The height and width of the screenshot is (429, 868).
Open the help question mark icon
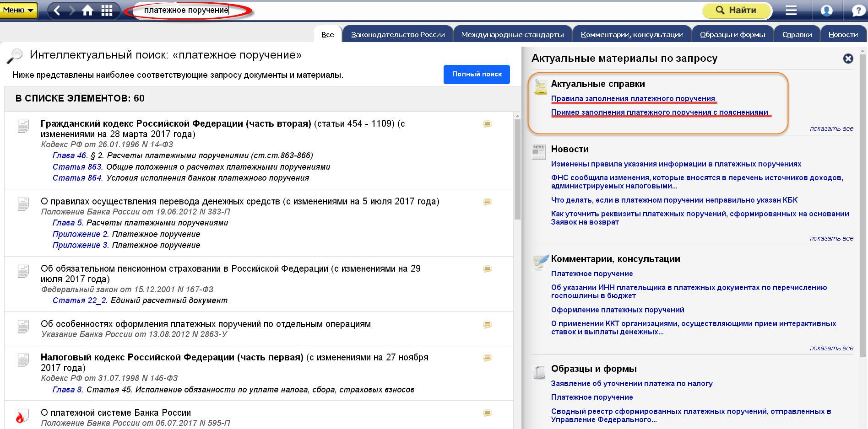pyautogui.click(x=858, y=11)
